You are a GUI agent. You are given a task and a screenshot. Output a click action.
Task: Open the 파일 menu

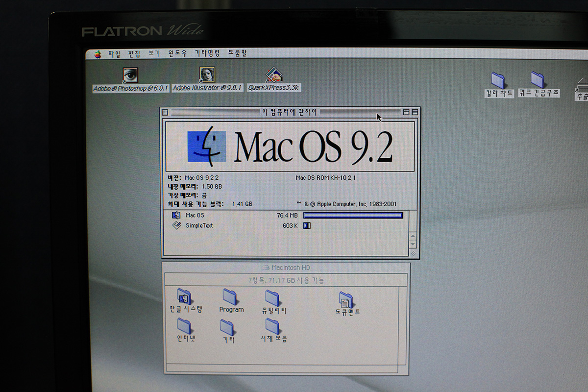tap(114, 54)
